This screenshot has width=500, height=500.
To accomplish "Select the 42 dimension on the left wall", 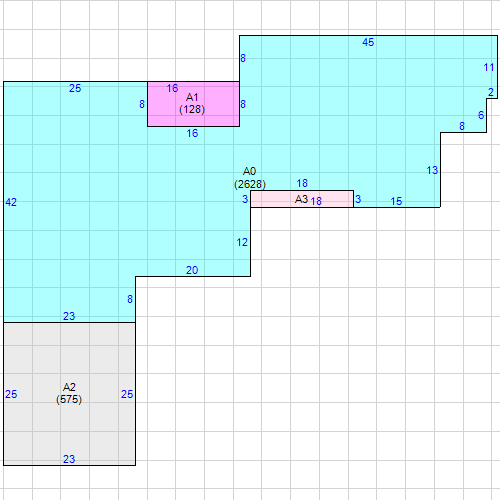I will coord(11,202).
